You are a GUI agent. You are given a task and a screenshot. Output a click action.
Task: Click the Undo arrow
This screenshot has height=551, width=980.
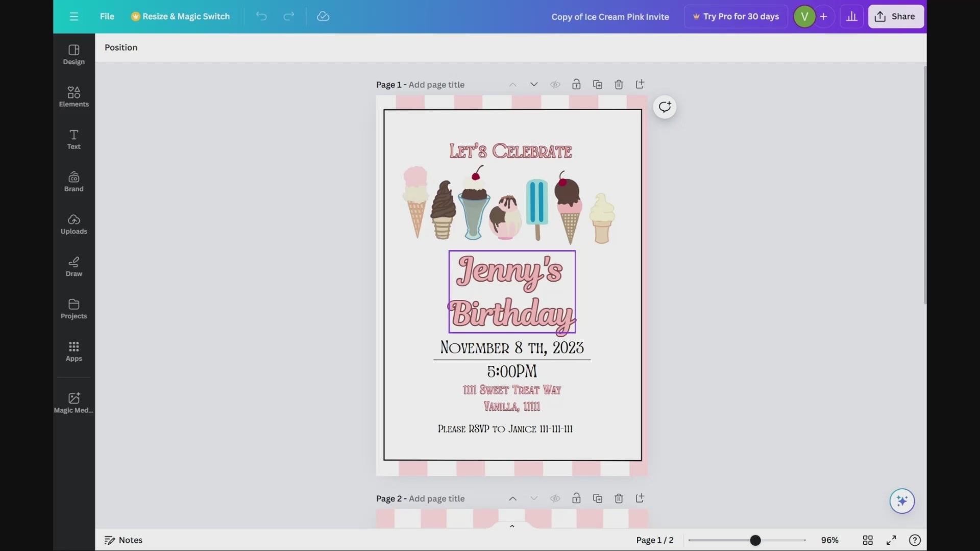click(x=261, y=16)
